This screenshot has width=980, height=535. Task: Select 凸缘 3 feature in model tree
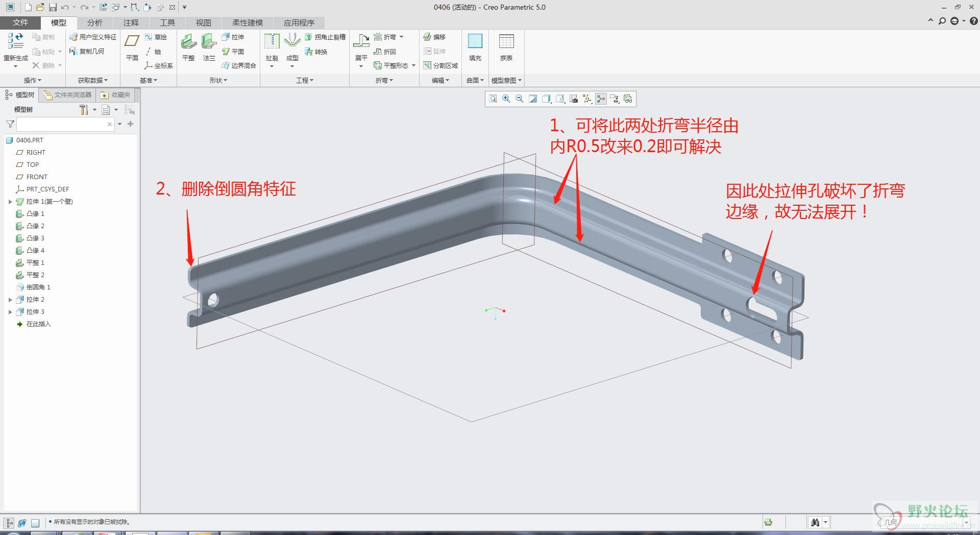click(31, 238)
